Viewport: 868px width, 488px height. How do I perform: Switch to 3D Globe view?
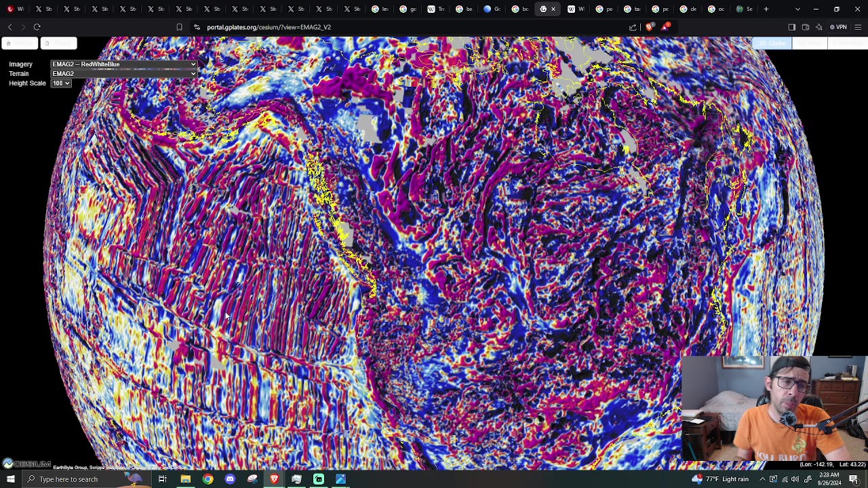772,43
